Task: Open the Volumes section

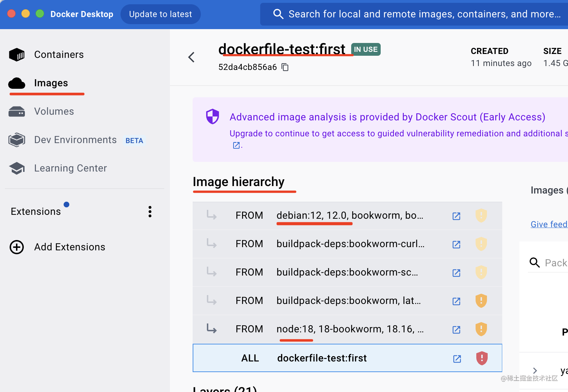Action: click(54, 111)
